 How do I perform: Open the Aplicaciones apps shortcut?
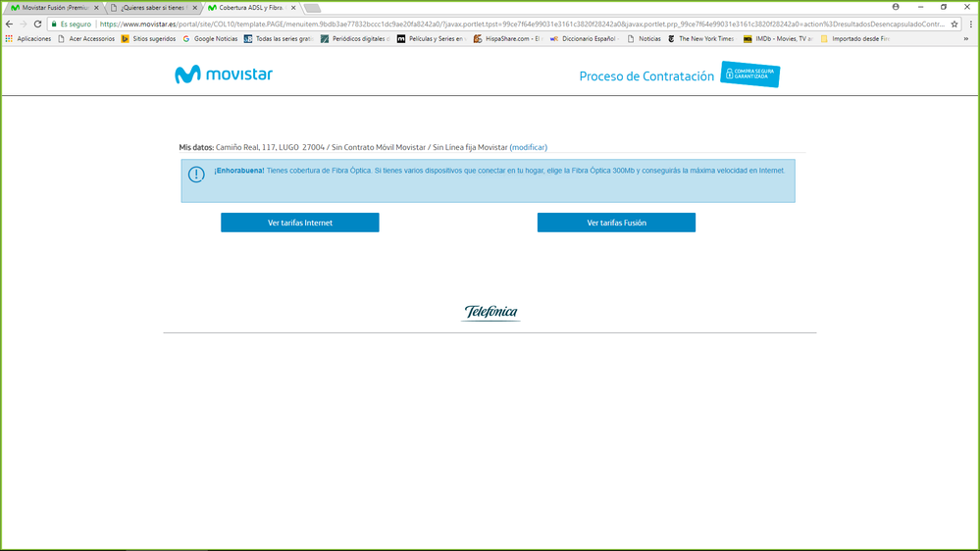[x=28, y=39]
